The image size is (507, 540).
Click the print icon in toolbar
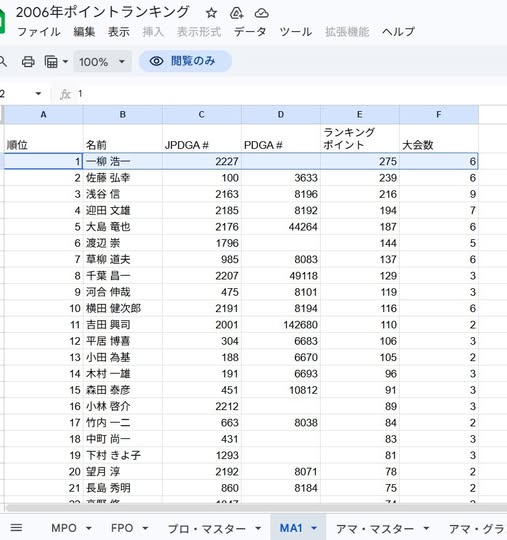pos(28,62)
